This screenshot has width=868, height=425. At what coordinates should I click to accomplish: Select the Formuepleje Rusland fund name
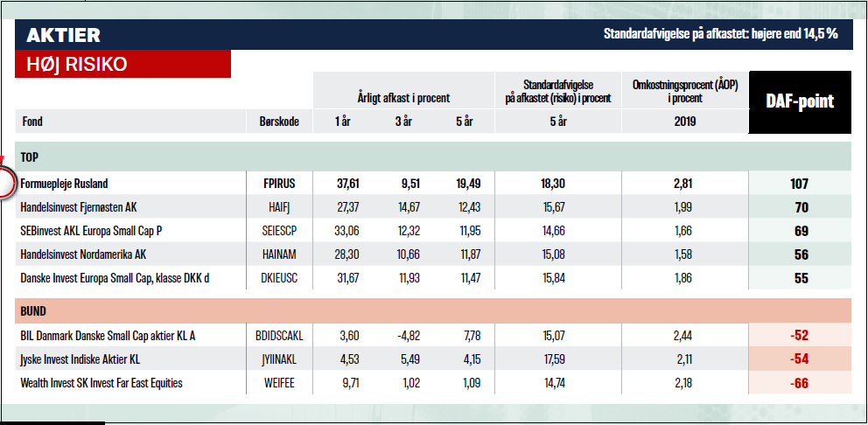coord(64,184)
